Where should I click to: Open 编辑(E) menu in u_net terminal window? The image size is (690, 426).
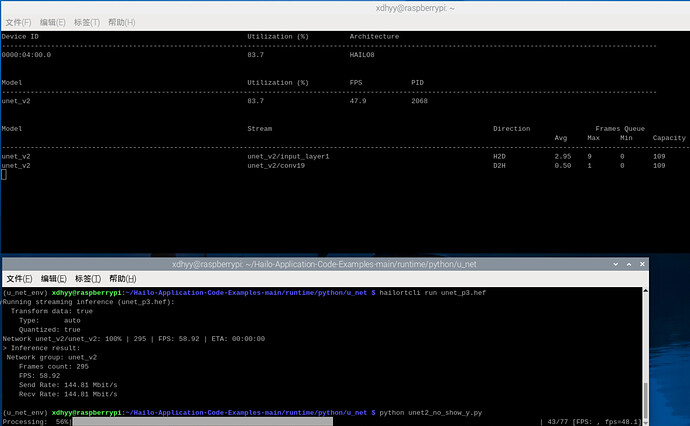tap(53, 279)
